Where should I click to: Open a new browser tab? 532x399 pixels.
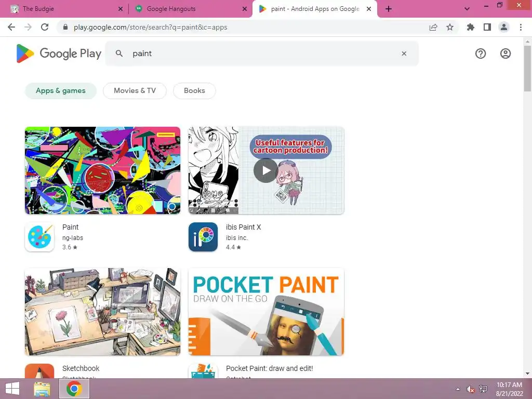click(x=389, y=9)
